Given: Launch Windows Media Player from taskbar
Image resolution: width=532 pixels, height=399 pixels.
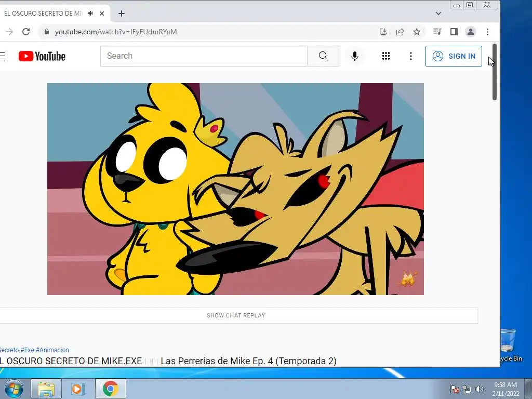Looking at the screenshot, I should pos(78,389).
